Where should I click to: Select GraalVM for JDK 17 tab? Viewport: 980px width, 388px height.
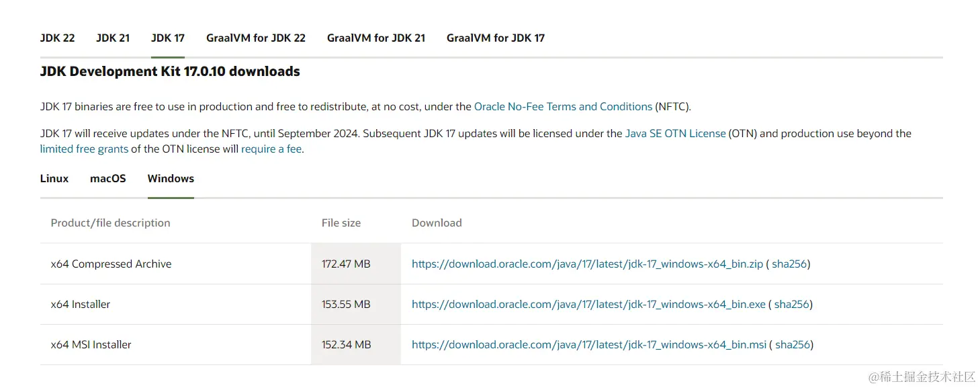tap(496, 38)
